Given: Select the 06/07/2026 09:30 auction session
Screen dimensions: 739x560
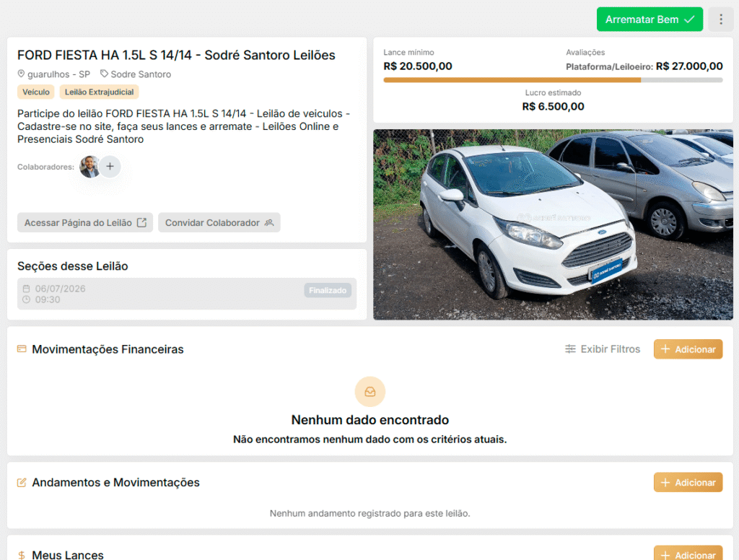Looking at the screenshot, I should [187, 294].
